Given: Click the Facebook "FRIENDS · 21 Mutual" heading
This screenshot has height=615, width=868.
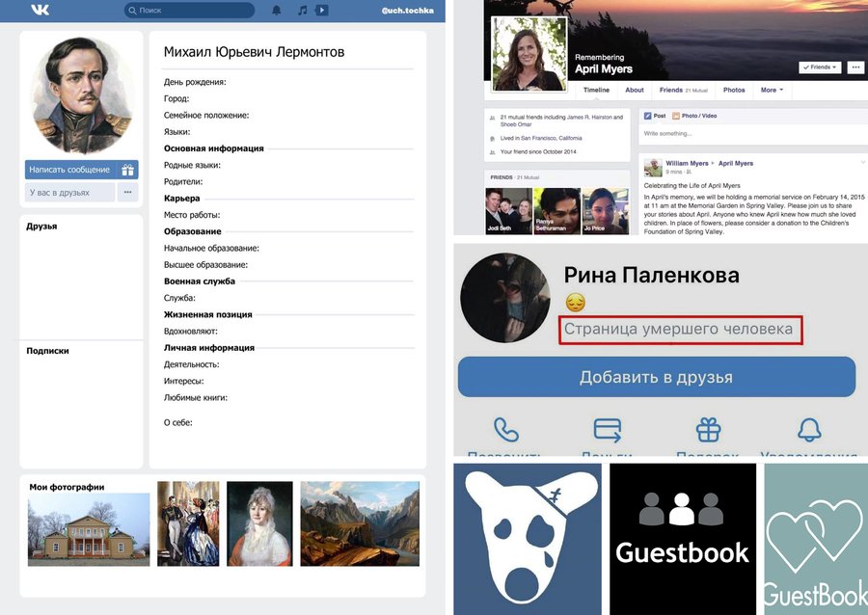Looking at the screenshot, I should click(515, 177).
